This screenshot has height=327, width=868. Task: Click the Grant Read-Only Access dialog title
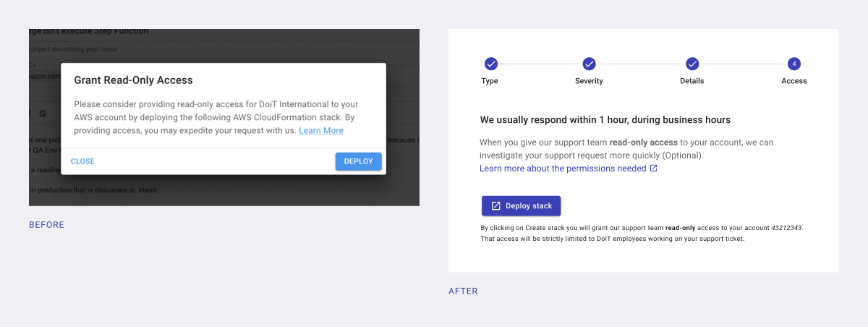pyautogui.click(x=134, y=80)
